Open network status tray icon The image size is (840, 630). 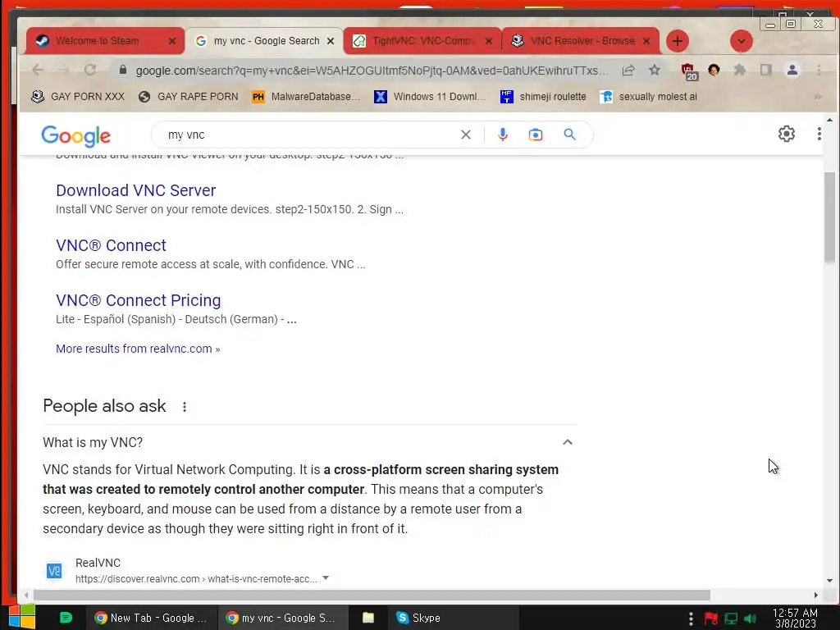[x=731, y=619]
